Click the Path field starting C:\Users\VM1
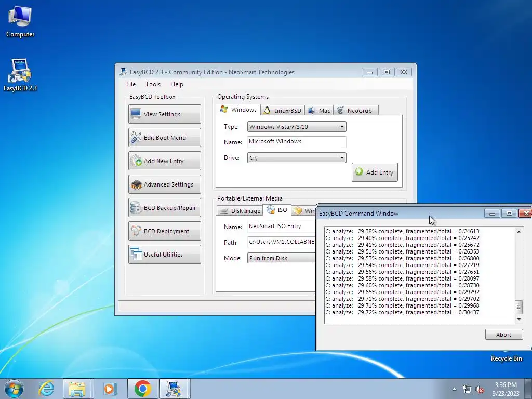This screenshot has width=532, height=399. (x=282, y=242)
